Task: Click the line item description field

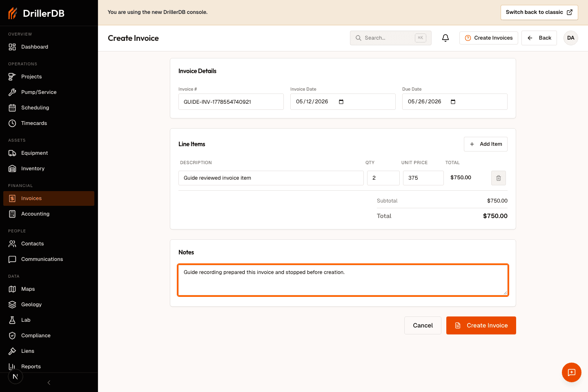Action: (x=271, y=178)
